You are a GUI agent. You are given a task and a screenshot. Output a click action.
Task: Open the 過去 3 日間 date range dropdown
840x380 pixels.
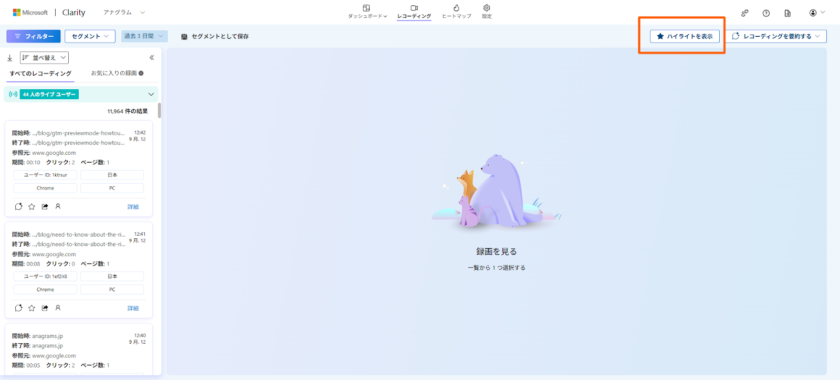145,36
